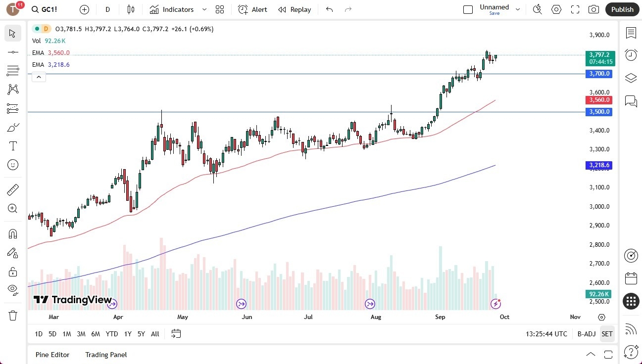The height and width of the screenshot is (364, 642).
Task: Select the Text annotation tool
Action: [x=13, y=145]
